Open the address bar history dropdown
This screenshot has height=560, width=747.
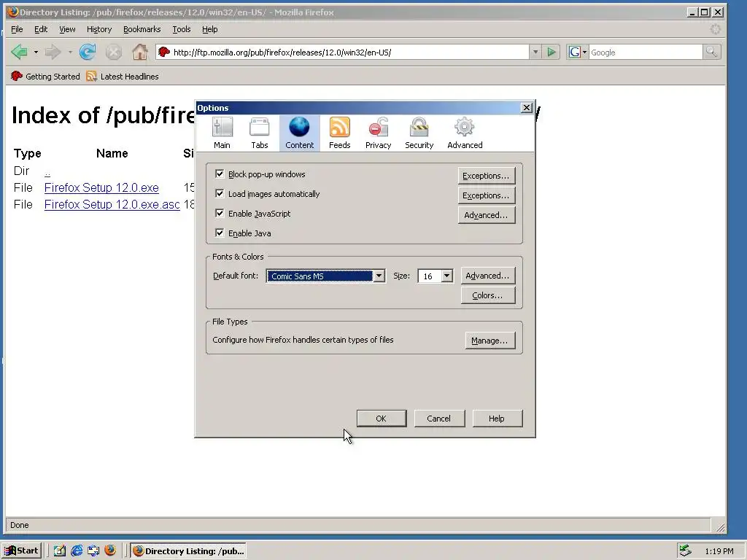[535, 52]
